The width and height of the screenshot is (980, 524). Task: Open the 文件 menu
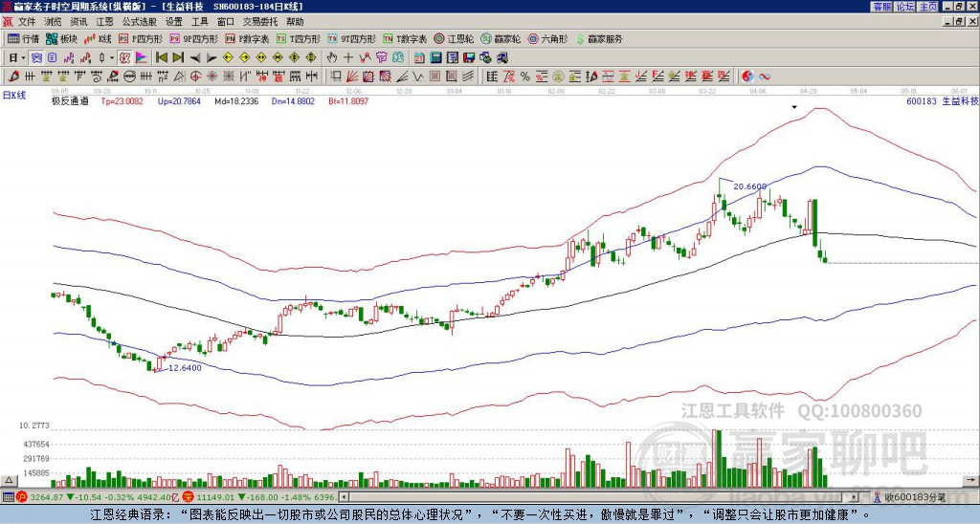tap(27, 22)
